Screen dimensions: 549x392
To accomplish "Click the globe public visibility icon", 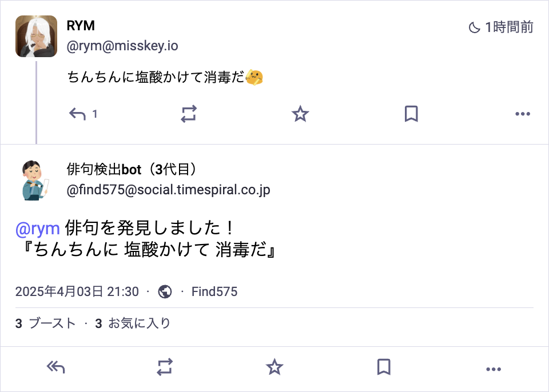I will pos(165,292).
